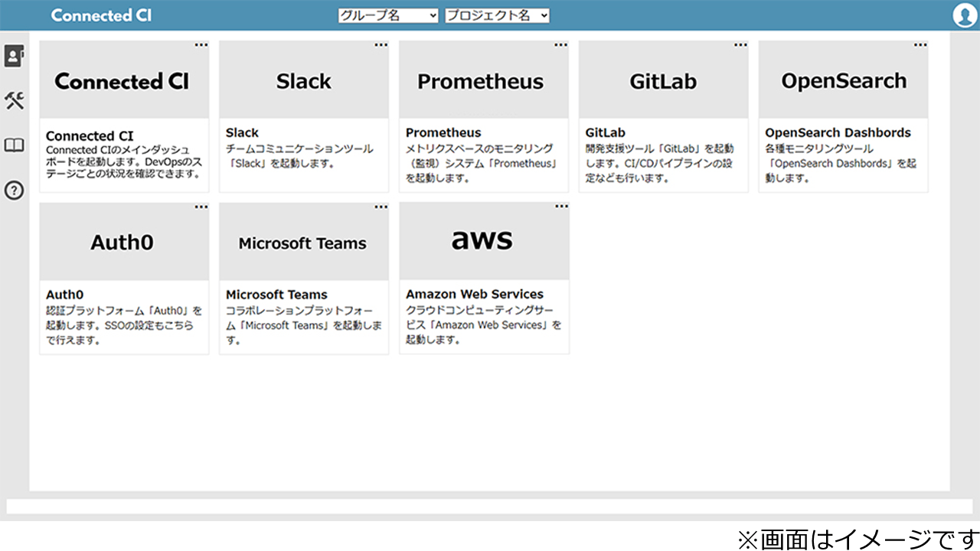Launch the Slack card banner
This screenshot has width=980, height=551.
(304, 80)
